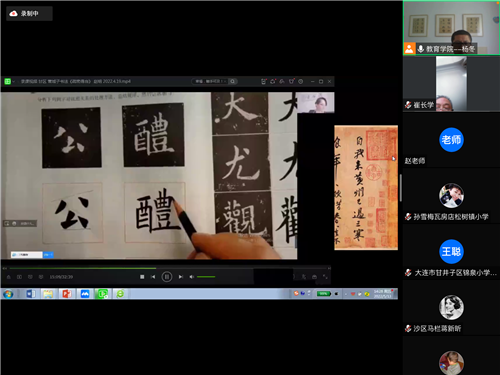
Task: Open the player's green logo menu
Action: click(x=7, y=81)
